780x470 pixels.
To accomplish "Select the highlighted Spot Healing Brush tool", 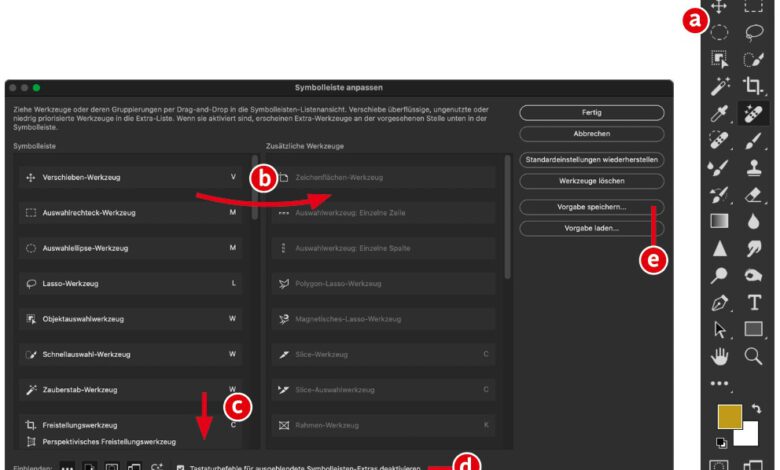I will coord(754,113).
